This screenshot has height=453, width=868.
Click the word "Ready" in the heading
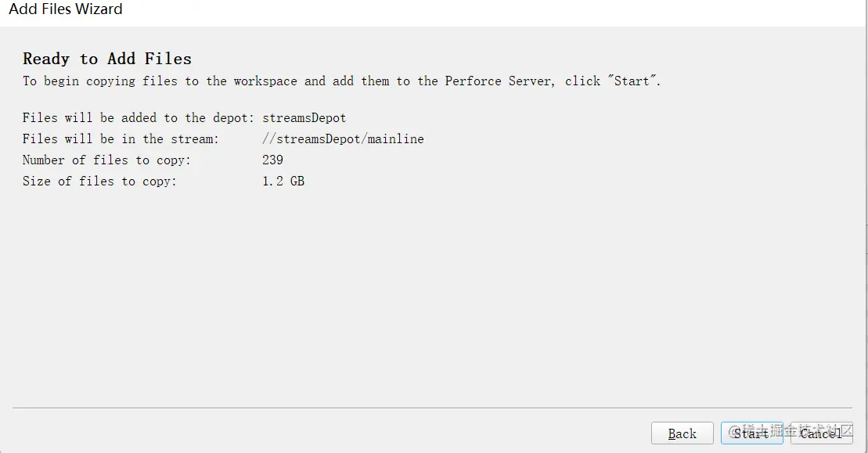click(x=46, y=59)
